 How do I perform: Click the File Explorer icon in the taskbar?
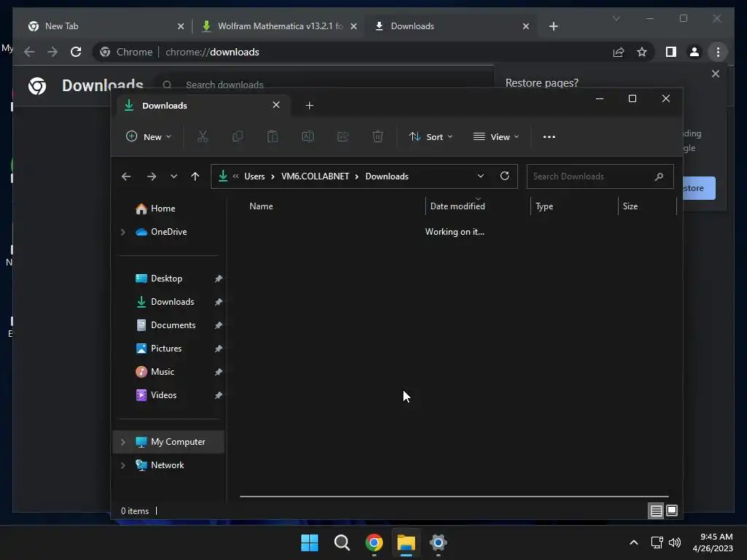pyautogui.click(x=406, y=542)
